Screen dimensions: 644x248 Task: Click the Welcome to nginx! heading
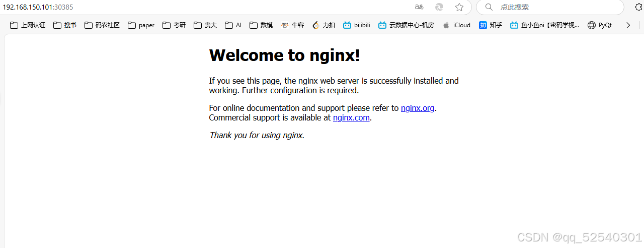[285, 55]
